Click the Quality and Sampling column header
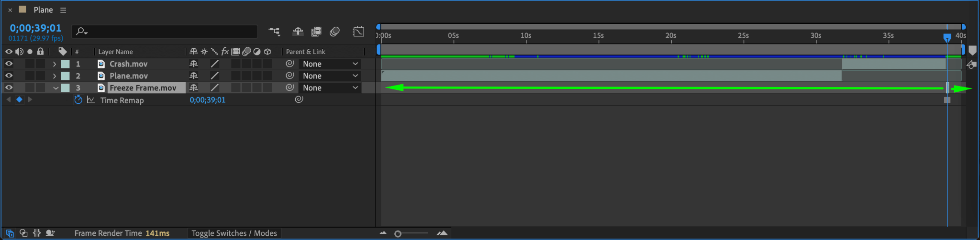 [214, 51]
